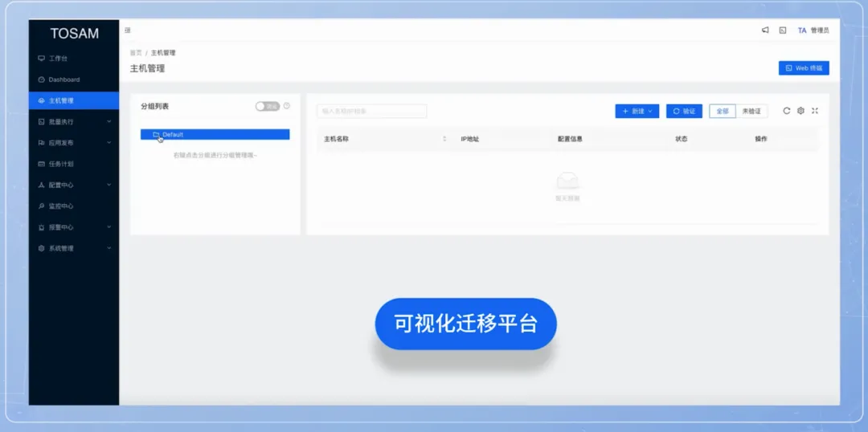Expand the 报警中心 sidebar menu

tap(74, 227)
